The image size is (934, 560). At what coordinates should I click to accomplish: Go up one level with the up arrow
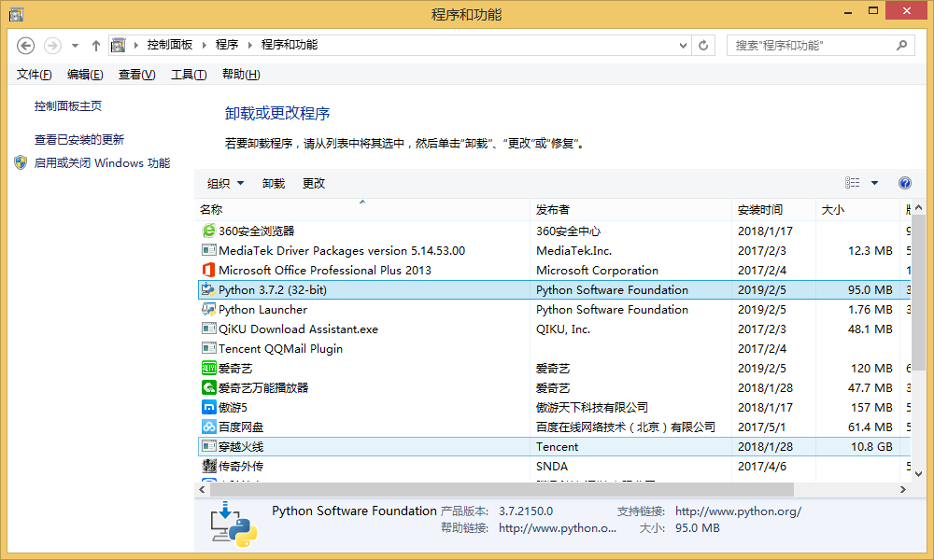96,45
